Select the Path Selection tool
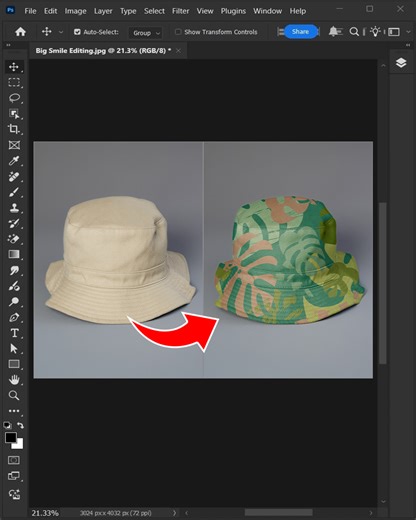The image size is (416, 520). tap(14, 349)
